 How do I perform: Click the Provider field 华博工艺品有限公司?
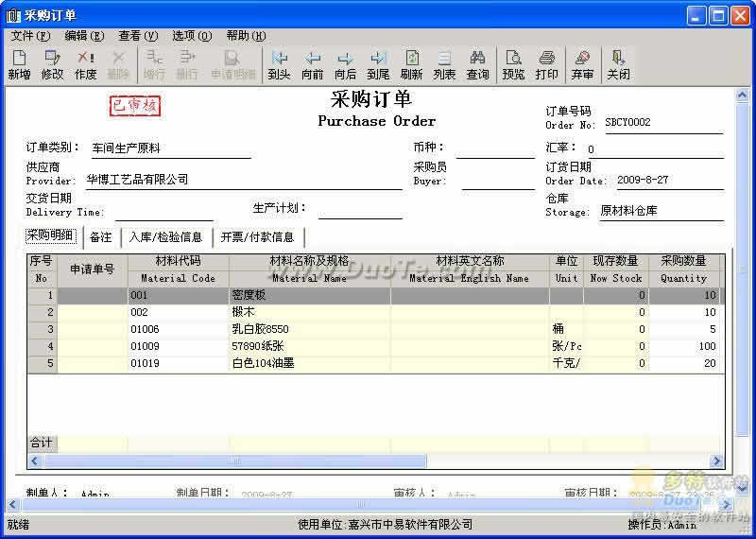tap(244, 181)
